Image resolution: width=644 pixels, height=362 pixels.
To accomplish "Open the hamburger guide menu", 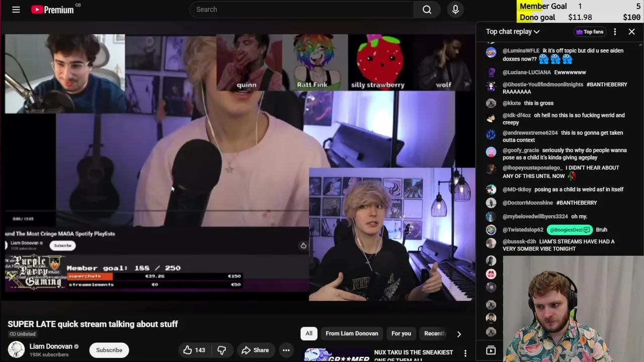I will tap(16, 10).
